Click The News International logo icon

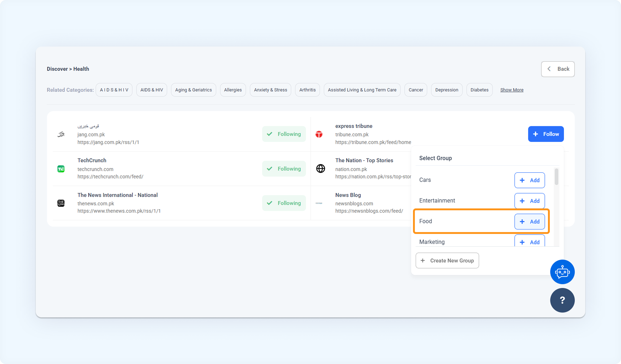tap(61, 203)
